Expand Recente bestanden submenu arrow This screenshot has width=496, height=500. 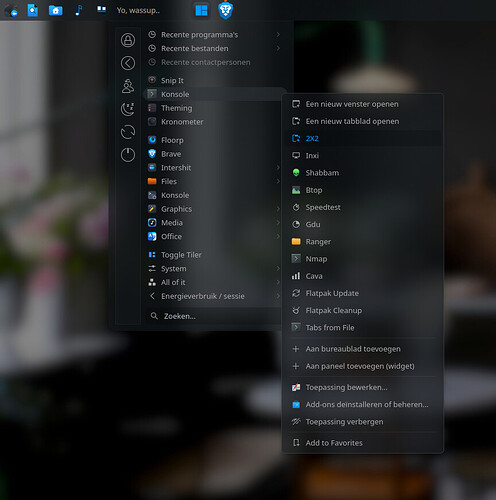click(x=278, y=48)
